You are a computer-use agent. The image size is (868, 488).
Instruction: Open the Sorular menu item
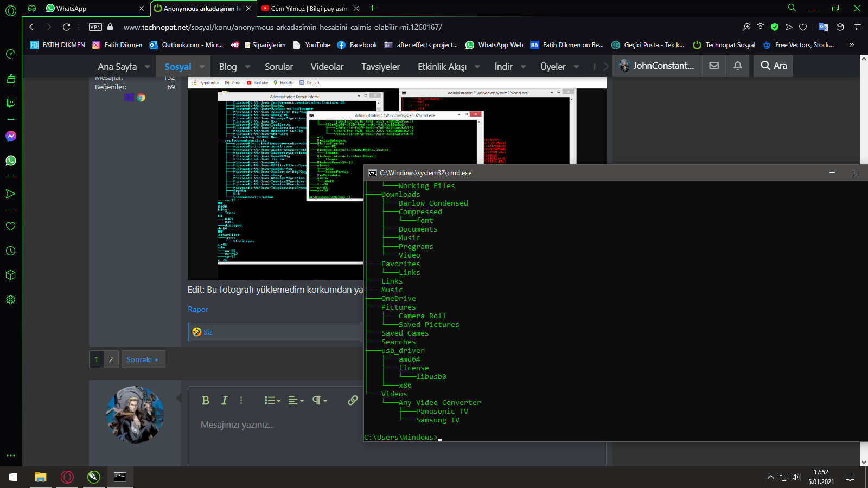point(278,67)
